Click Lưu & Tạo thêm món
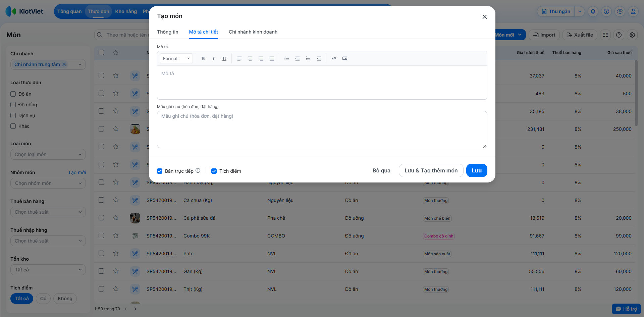The width and height of the screenshot is (644, 317). (431, 170)
